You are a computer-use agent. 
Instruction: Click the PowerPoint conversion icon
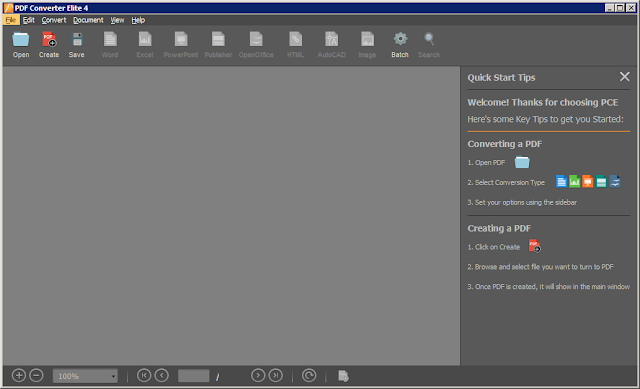coord(181,40)
